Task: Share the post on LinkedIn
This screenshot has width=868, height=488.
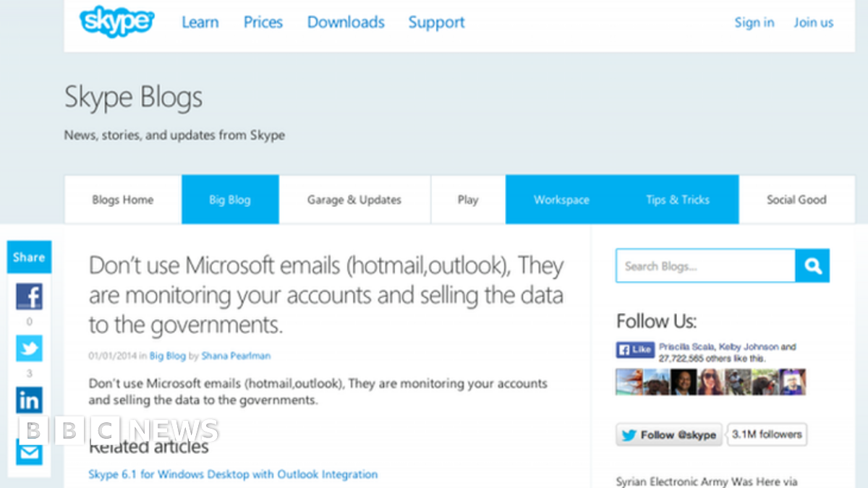Action: (x=29, y=400)
